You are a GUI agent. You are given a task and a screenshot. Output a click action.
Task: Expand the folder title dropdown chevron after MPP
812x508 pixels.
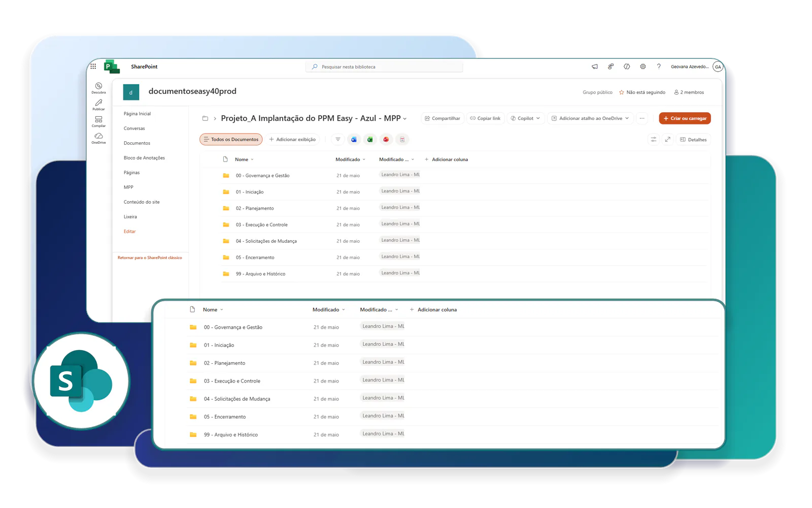coord(405,119)
